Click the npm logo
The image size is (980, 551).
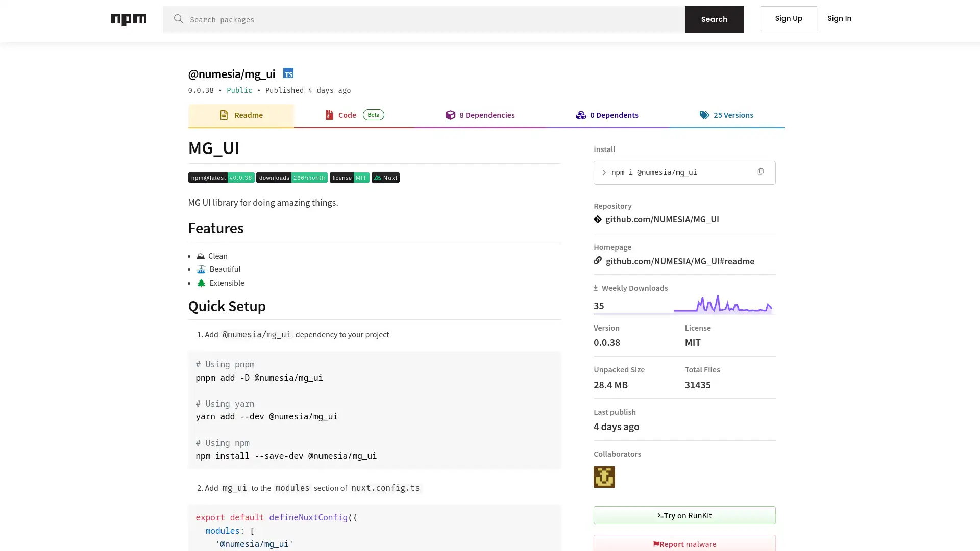click(x=129, y=19)
